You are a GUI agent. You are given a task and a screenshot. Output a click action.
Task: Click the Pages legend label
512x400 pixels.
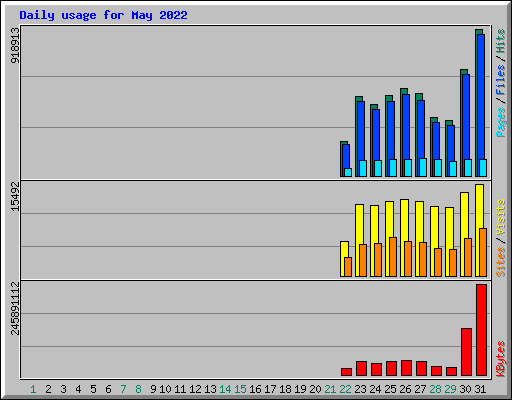click(x=500, y=122)
